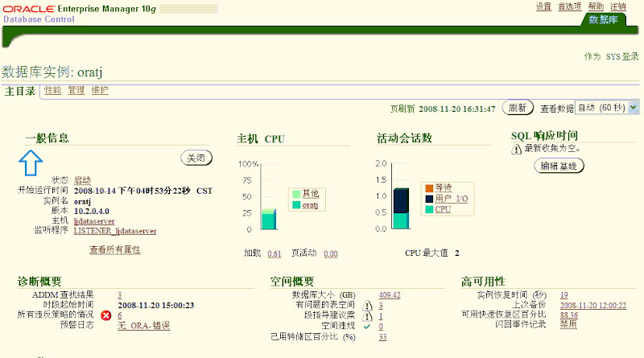Click 无 ORA- 错误 alert log link
This screenshot has width=644, height=358.
click(144, 326)
